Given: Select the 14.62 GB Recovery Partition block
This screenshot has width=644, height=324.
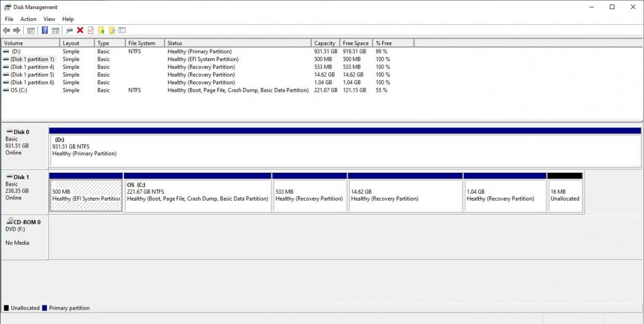Looking at the screenshot, I should coord(405,193).
